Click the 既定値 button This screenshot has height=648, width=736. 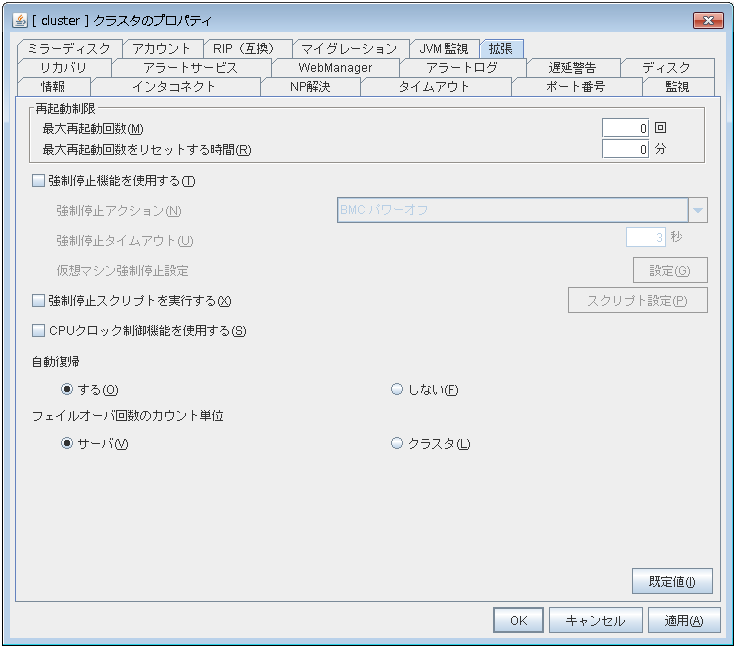(671, 580)
